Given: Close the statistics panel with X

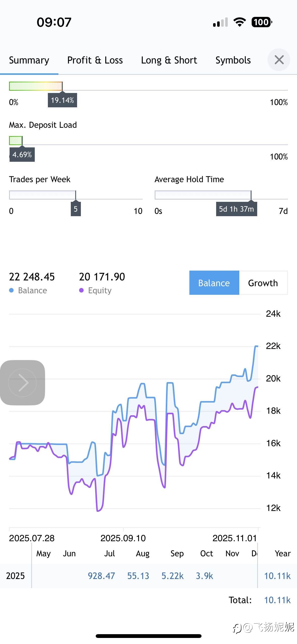Looking at the screenshot, I should [x=279, y=60].
